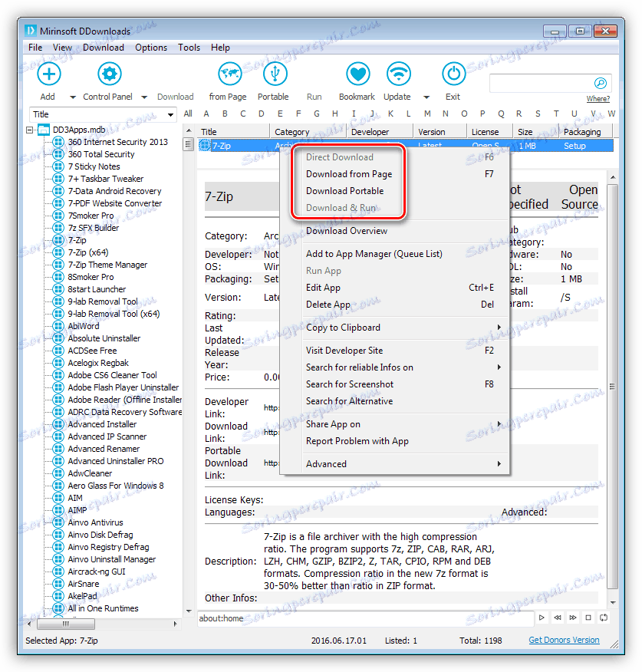642x672 pixels.
Task: Click the DD3Apps.mdb folder icon
Action: (44, 130)
